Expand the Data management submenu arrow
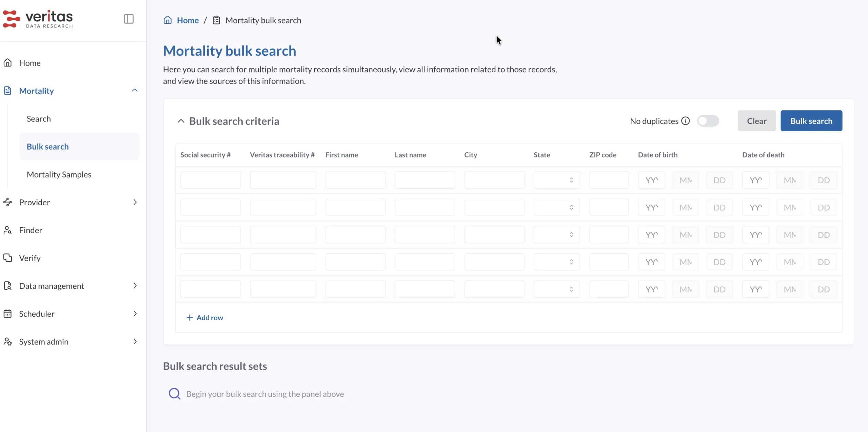This screenshot has height=432, width=868. [135, 286]
